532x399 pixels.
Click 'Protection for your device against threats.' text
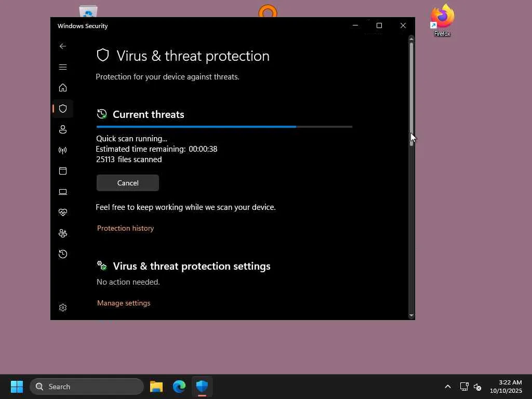coord(168,77)
